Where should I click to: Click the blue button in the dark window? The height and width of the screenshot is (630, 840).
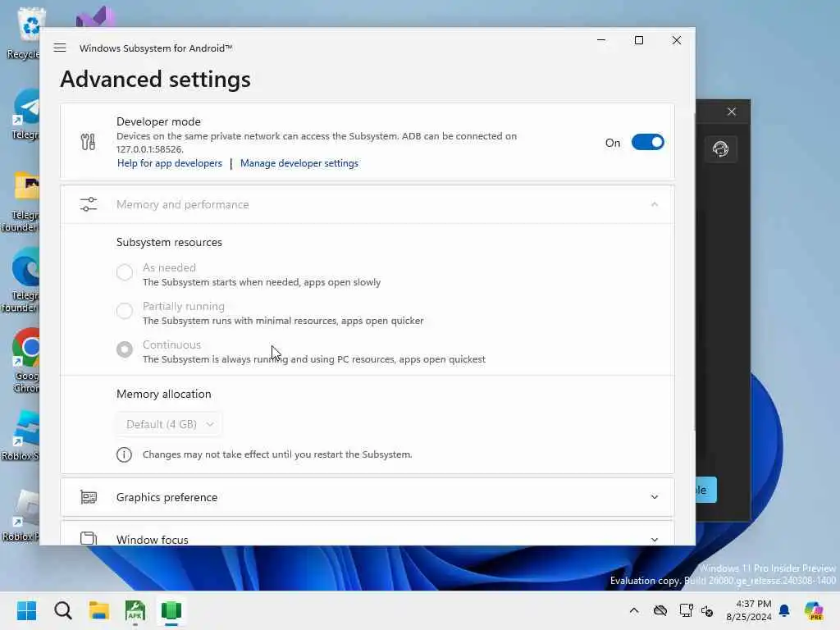pos(706,490)
